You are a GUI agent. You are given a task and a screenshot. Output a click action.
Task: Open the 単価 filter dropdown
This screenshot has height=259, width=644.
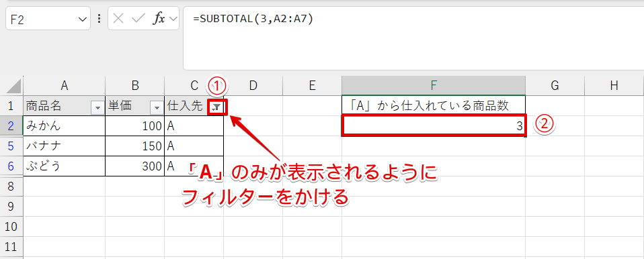(157, 108)
